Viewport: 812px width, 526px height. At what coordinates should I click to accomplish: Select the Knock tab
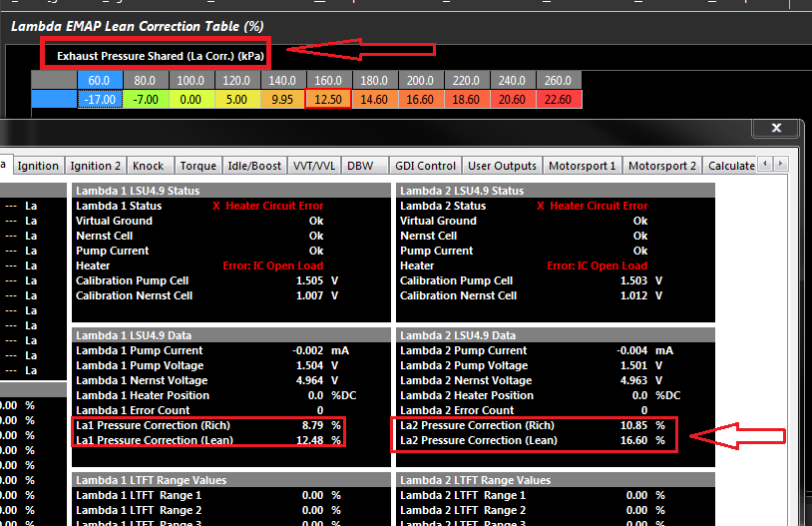[151, 166]
